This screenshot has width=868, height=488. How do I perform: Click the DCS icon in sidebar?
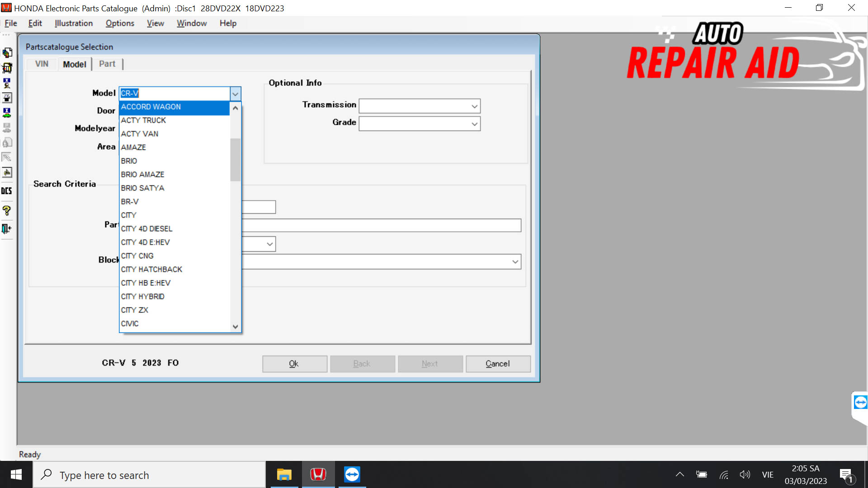coord(7,191)
